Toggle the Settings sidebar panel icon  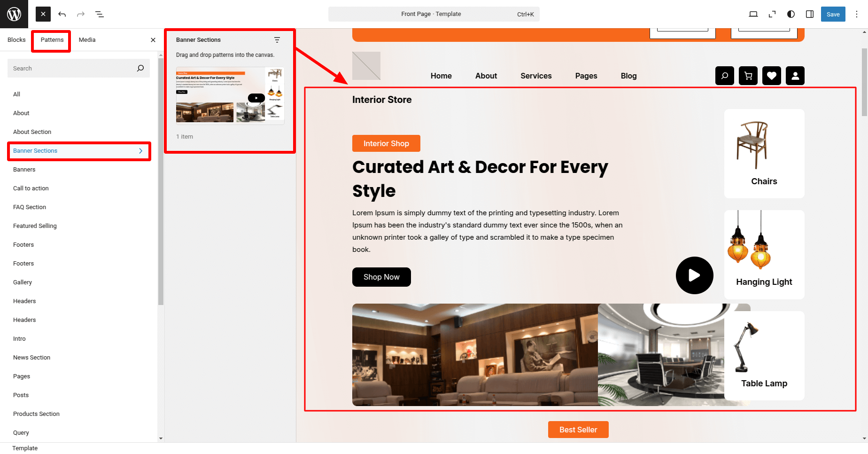click(x=810, y=14)
